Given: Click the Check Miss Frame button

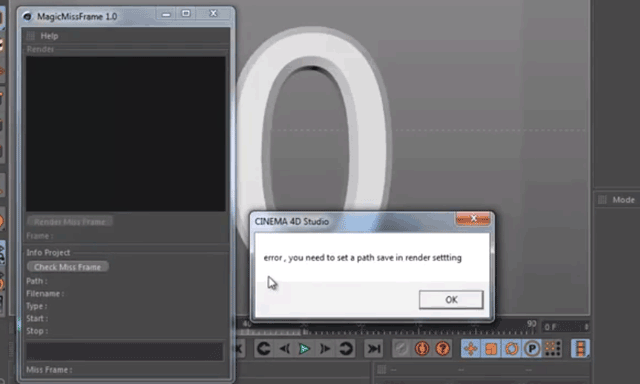Looking at the screenshot, I should pos(67,267).
